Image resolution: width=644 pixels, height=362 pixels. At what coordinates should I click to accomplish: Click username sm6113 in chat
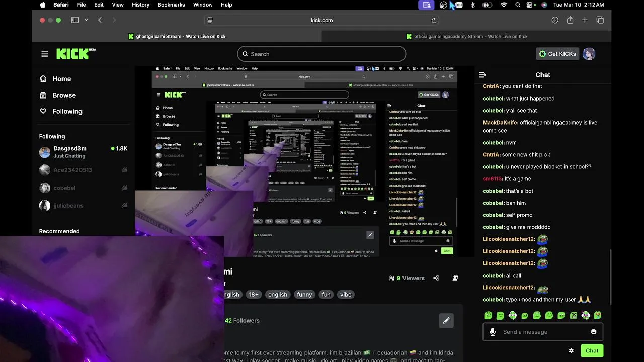coord(492,179)
